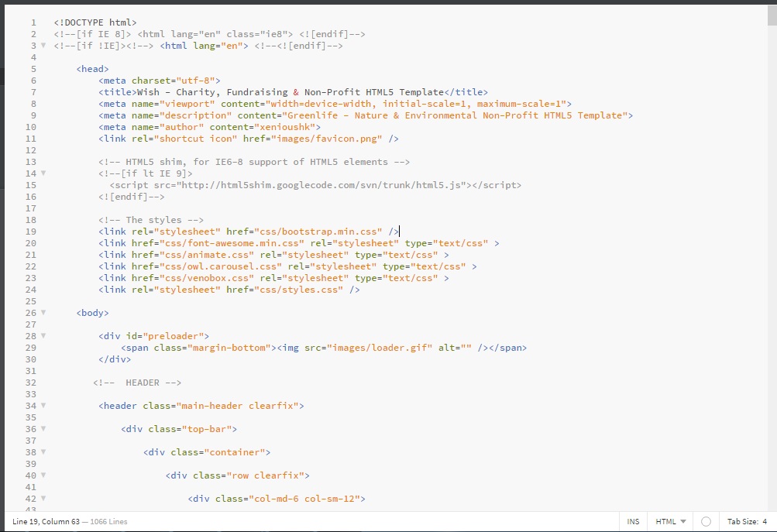Image resolution: width=777 pixels, height=532 pixels.
Task: Click the tab size value 4
Action: click(765, 522)
